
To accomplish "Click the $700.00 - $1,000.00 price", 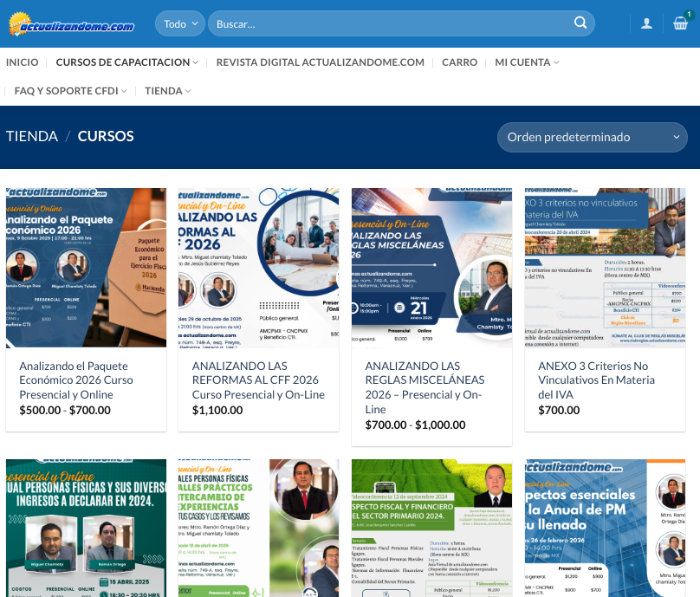I will click(x=415, y=425).
